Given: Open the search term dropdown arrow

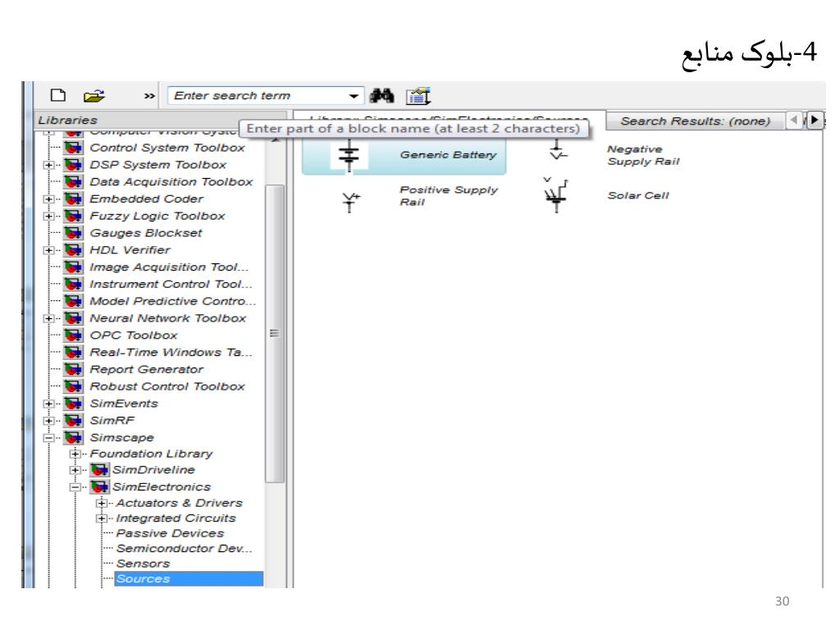Looking at the screenshot, I should pos(354,96).
